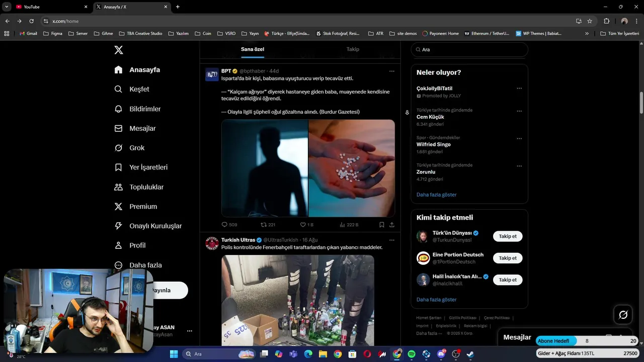Open Spotify from the taskbar
644x362 pixels.
(412, 354)
